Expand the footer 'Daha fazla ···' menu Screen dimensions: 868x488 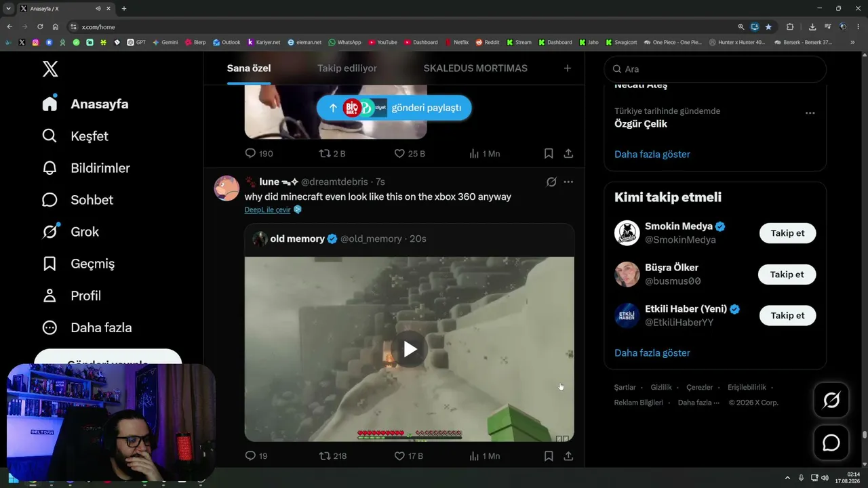coord(698,403)
